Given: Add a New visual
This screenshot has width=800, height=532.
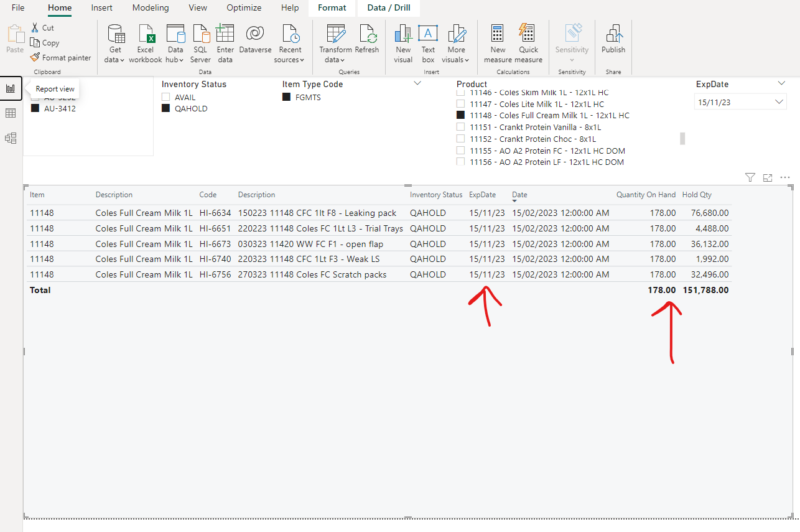Looking at the screenshot, I should 403,44.
